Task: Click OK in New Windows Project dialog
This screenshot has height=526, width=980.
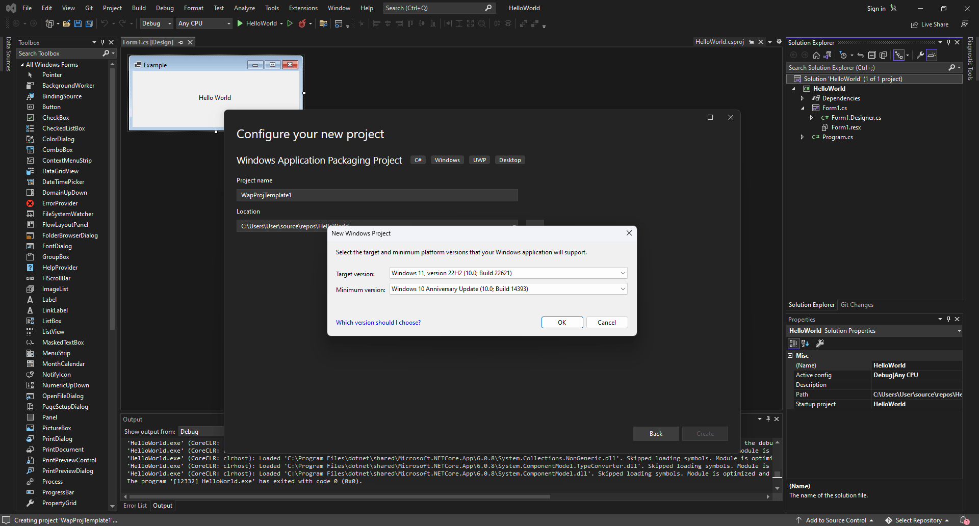Action: [562, 323]
